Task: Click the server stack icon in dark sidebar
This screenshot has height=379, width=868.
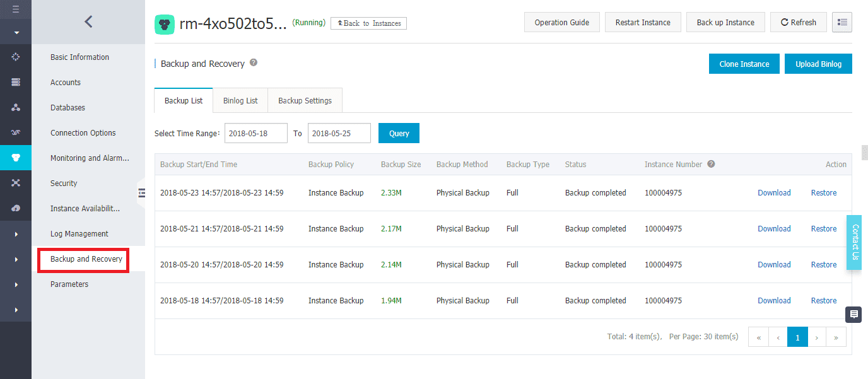Action: [16, 82]
